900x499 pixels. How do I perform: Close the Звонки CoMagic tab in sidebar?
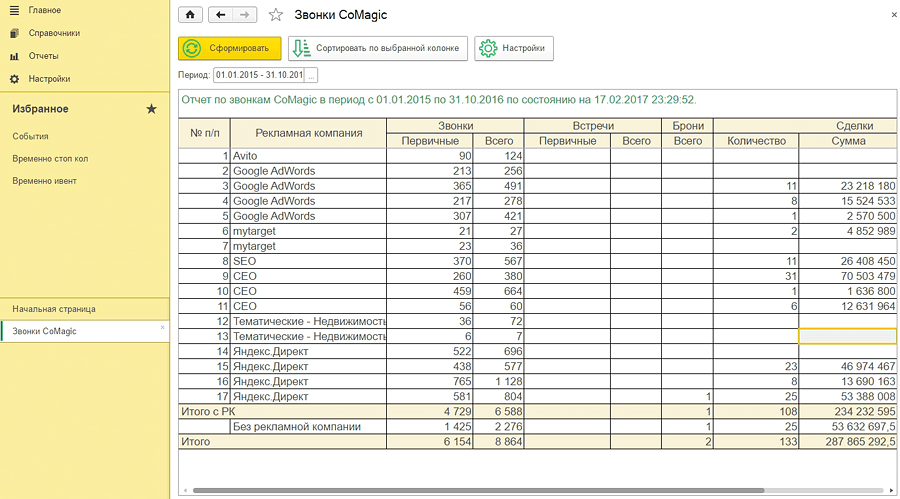coord(162,328)
